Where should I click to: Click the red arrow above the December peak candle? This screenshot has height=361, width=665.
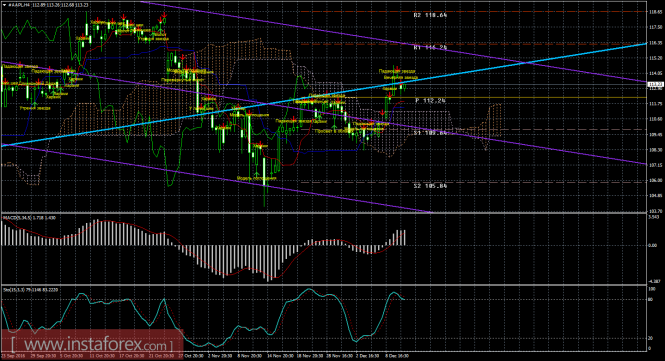coord(397,68)
